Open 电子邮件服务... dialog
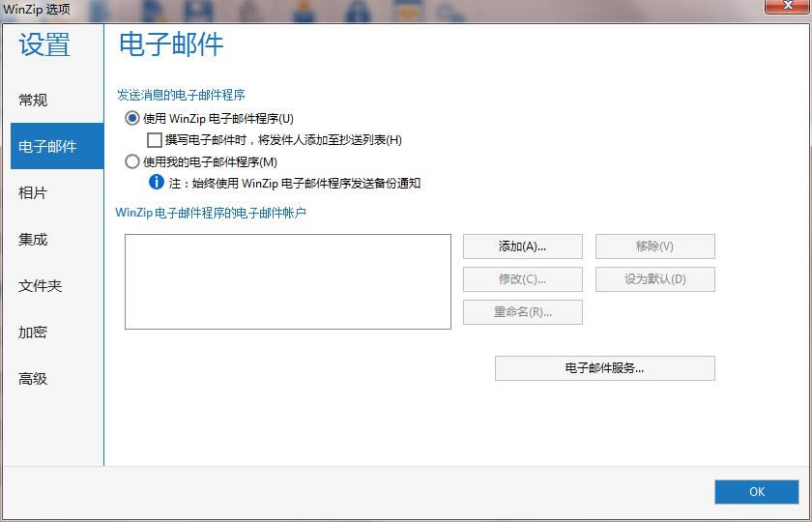The width and height of the screenshot is (812, 522). pos(605,368)
